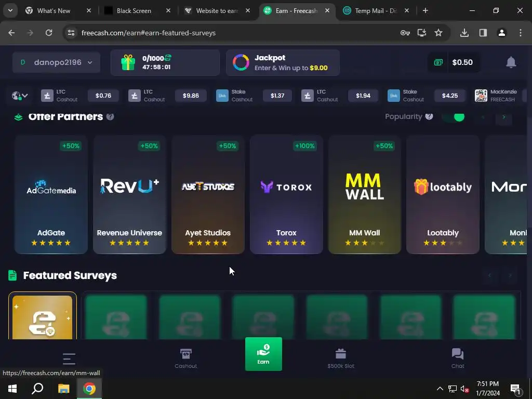Show next Offer Partners with arrow
The image size is (532, 399).
tap(504, 117)
